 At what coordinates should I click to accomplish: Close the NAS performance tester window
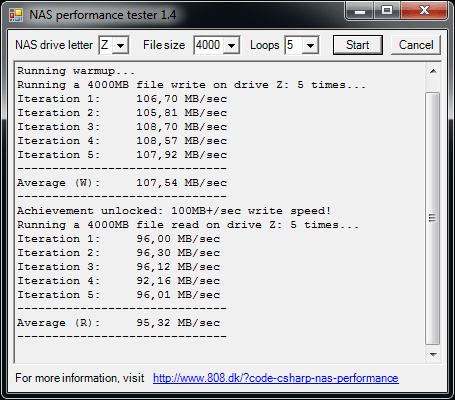coord(424,11)
